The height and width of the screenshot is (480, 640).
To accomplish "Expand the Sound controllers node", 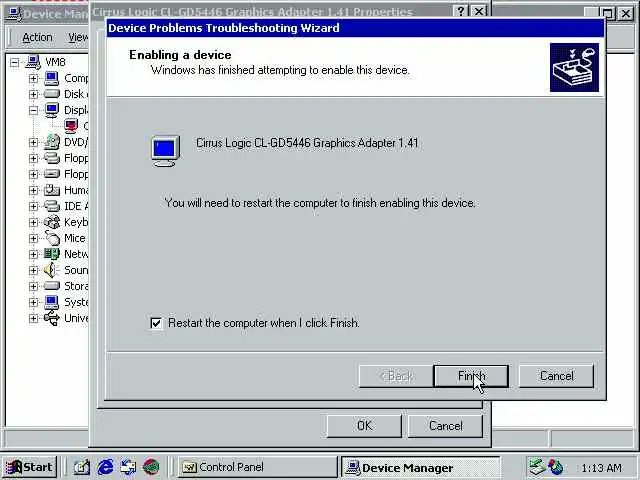I will (x=33, y=270).
